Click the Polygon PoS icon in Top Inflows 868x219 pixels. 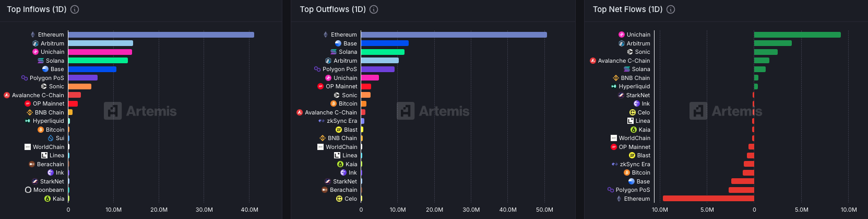(25, 78)
